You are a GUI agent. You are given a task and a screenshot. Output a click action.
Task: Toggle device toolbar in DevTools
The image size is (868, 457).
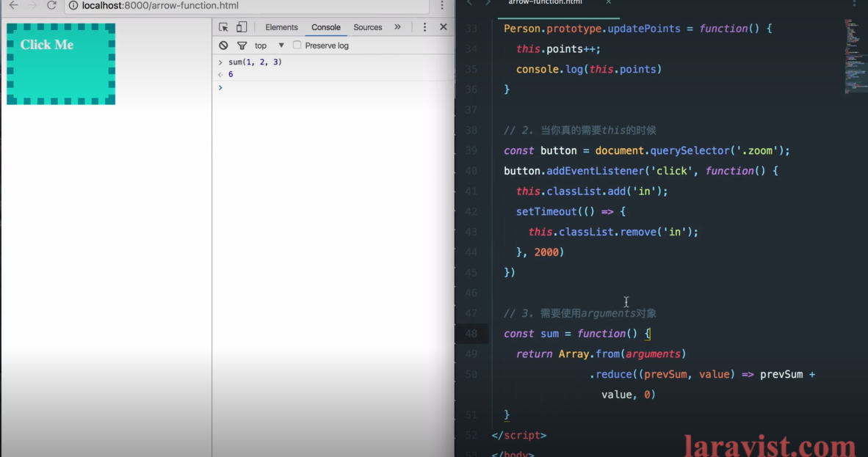click(x=242, y=27)
